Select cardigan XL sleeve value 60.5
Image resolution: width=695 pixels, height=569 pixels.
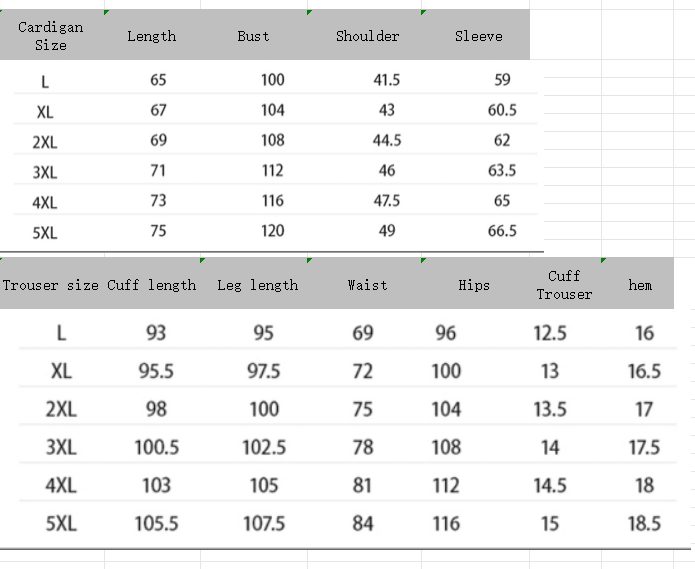point(502,110)
